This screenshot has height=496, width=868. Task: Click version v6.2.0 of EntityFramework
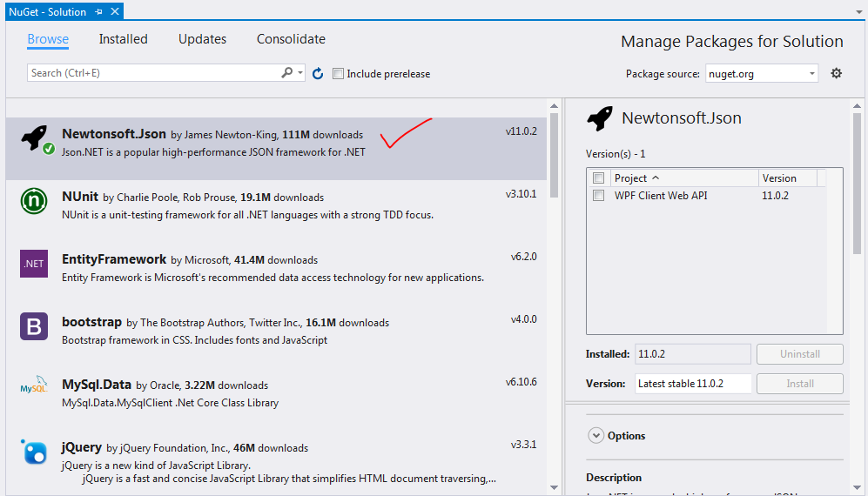pos(524,257)
